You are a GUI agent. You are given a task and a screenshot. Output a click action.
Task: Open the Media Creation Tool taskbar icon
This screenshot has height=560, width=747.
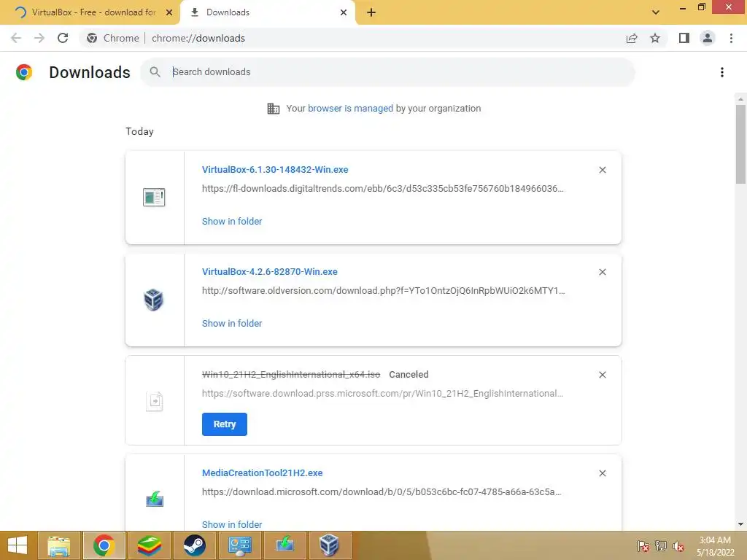click(285, 545)
